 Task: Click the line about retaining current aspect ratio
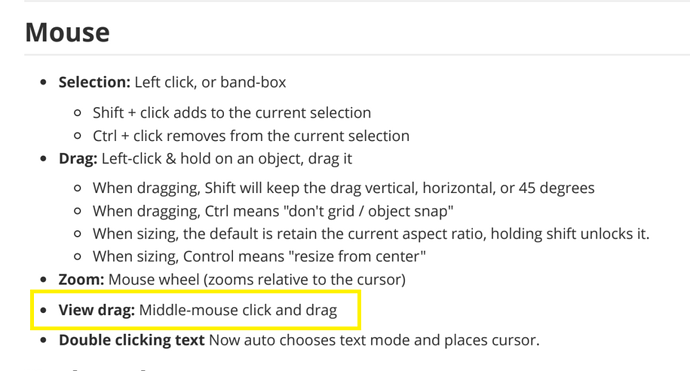pos(371,234)
